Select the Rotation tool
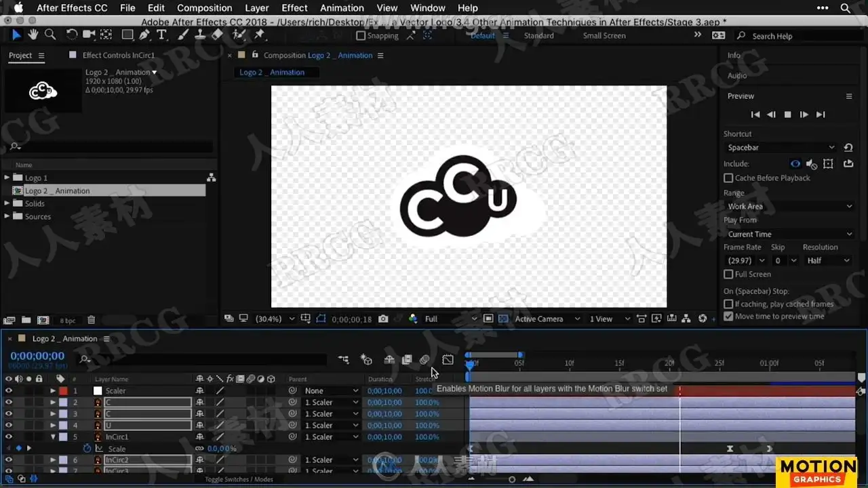This screenshot has height=488, width=868. point(72,35)
